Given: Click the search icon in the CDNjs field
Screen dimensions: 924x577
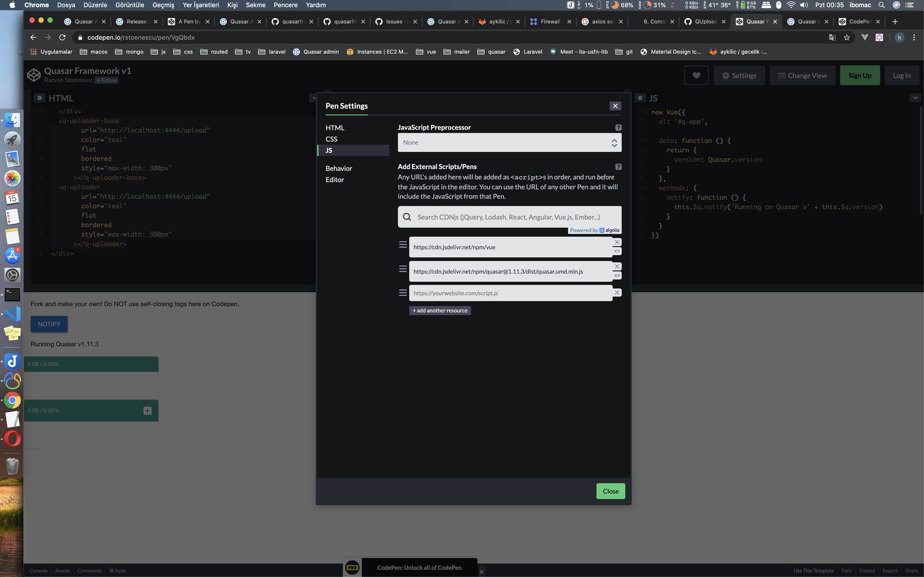Looking at the screenshot, I should click(x=407, y=217).
